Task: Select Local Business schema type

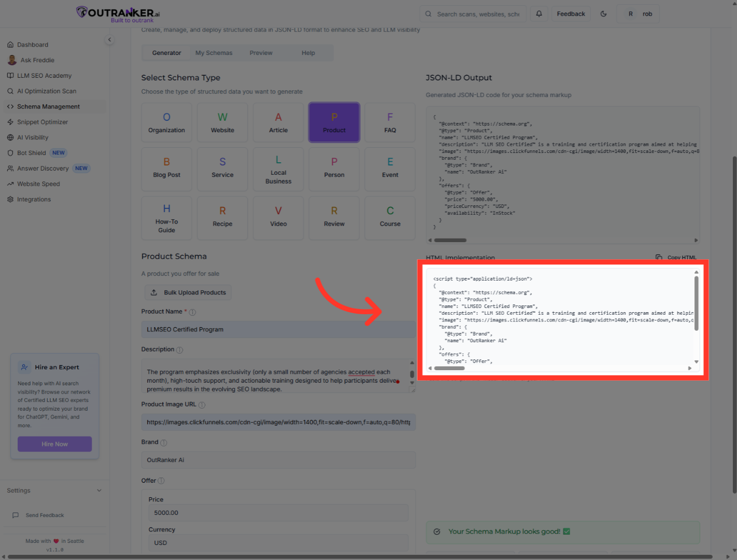Action: click(x=278, y=169)
